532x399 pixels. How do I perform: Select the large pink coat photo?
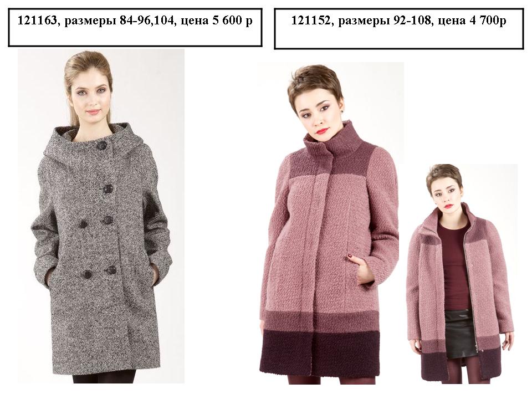[x=331, y=223]
